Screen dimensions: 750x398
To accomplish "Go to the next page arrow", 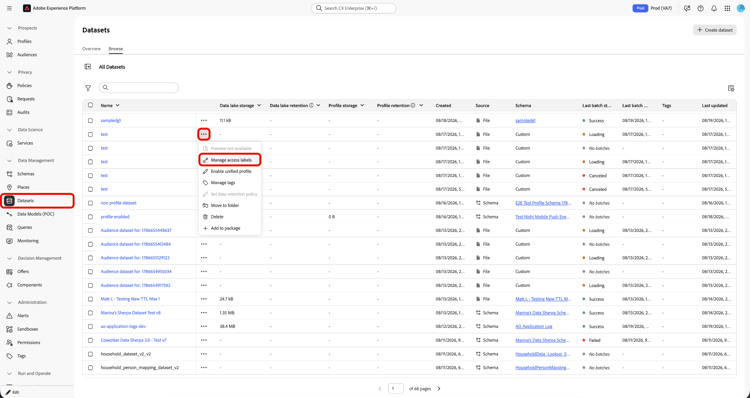I will pyautogui.click(x=439, y=388).
